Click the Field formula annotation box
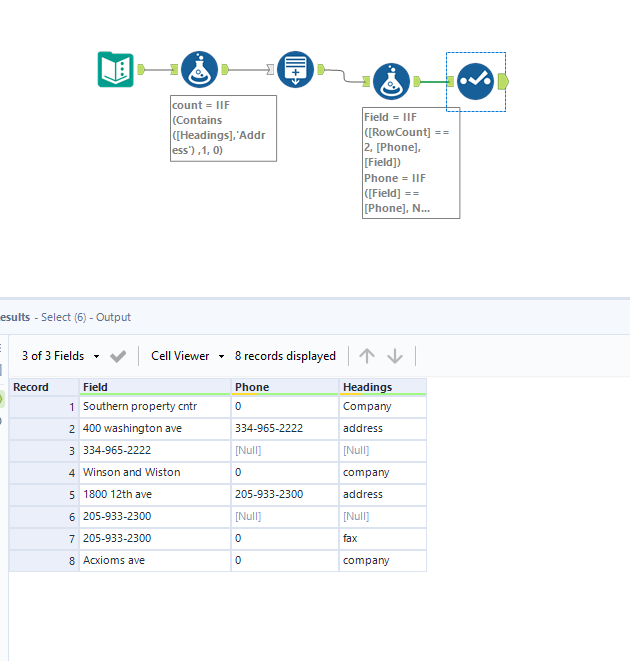Viewport: 630px width, 661px height. (411, 163)
